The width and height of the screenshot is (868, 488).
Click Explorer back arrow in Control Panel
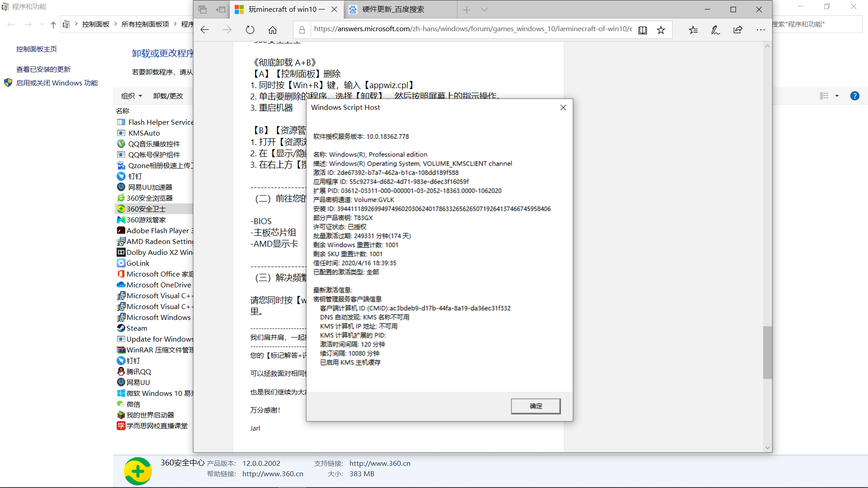point(11,24)
